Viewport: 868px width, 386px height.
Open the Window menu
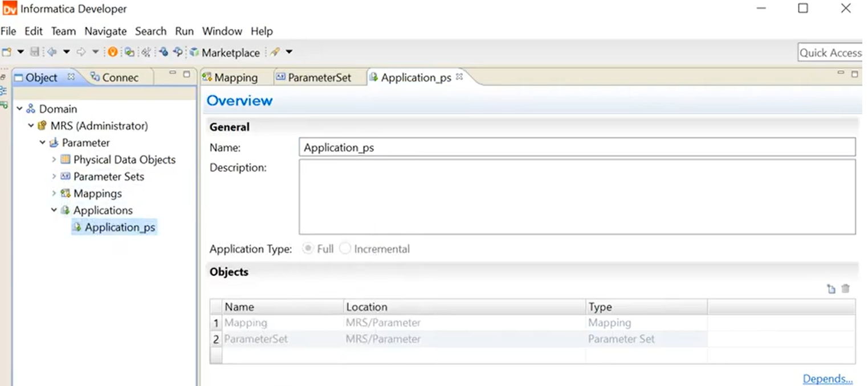click(x=222, y=31)
